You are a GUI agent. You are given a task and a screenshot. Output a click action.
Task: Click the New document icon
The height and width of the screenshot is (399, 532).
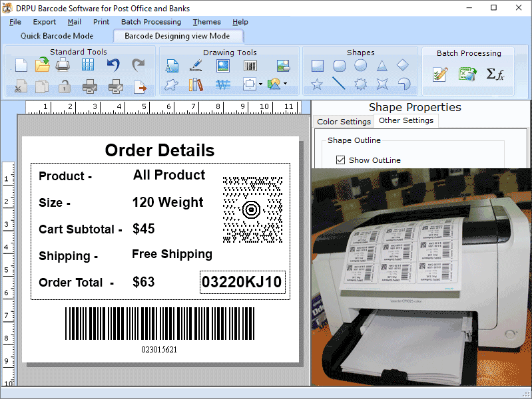(21, 65)
